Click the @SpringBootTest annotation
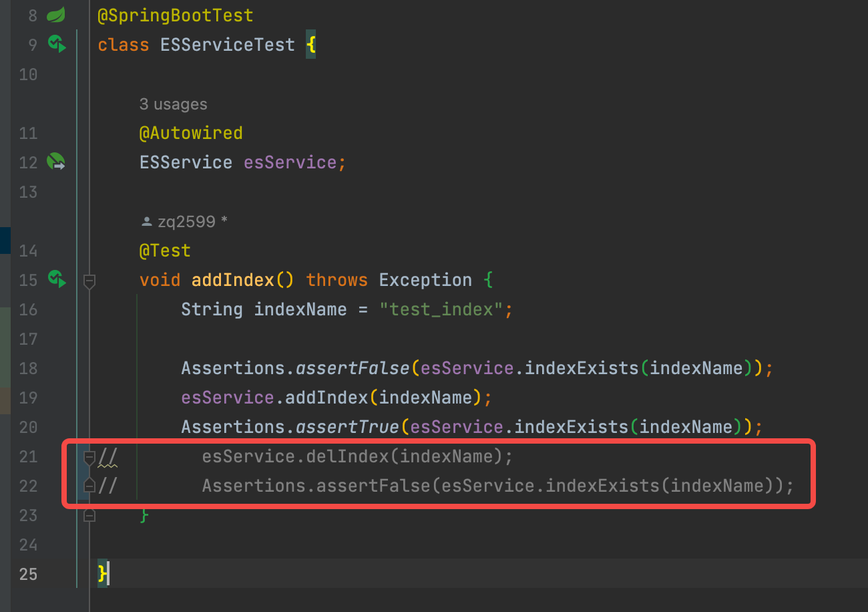Screen dimensions: 868x612 (x=176, y=15)
